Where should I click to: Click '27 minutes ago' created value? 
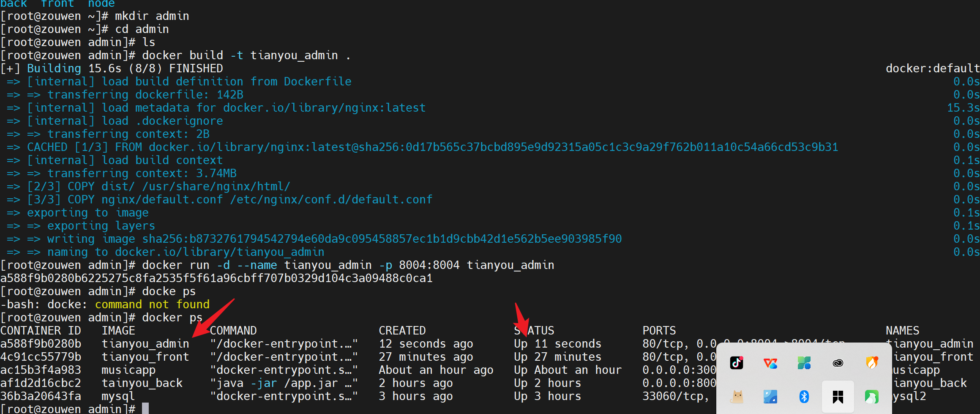(426, 357)
